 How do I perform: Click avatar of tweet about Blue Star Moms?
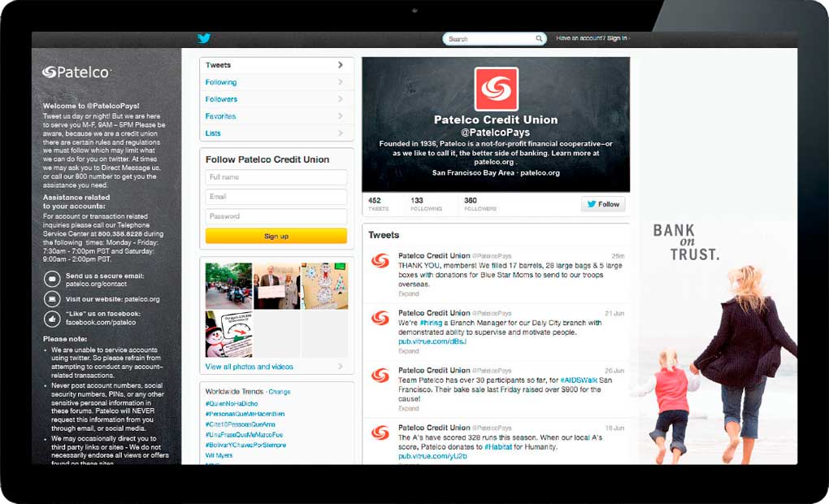coord(380,261)
